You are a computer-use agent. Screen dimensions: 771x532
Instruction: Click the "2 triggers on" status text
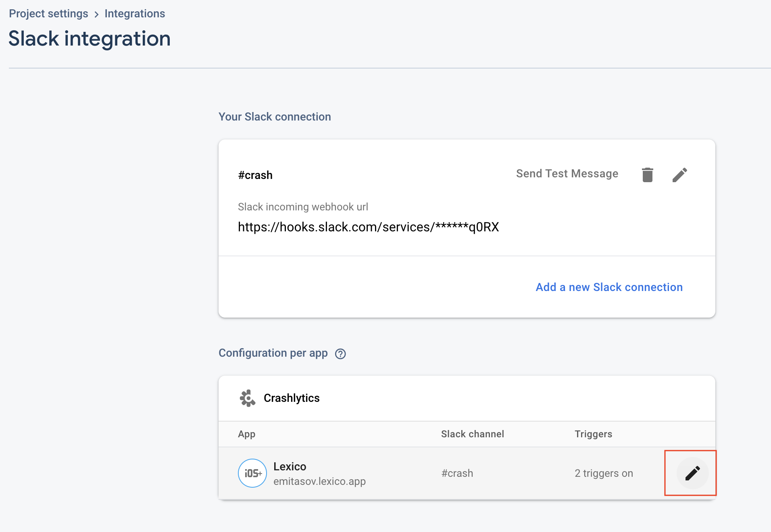tap(604, 473)
